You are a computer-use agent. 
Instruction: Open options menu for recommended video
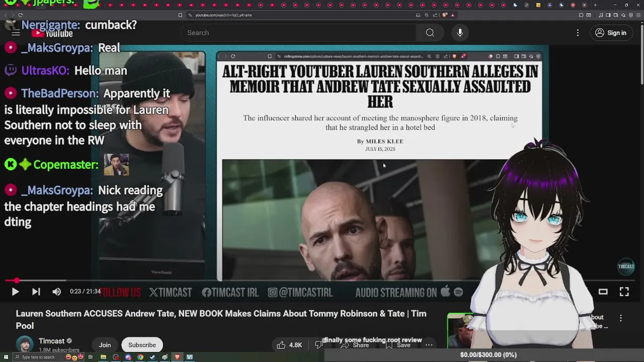(621, 318)
